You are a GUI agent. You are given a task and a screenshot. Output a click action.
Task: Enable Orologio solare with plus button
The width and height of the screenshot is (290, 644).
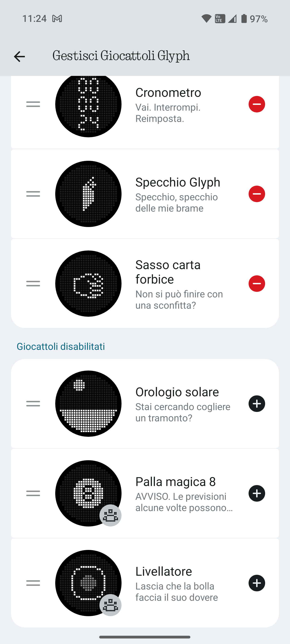pos(256,403)
